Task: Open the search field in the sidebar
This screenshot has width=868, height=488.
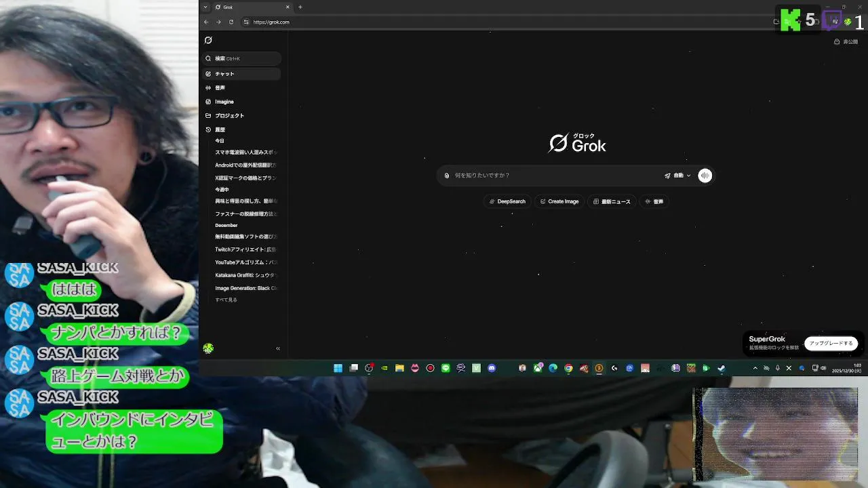Action: point(241,58)
